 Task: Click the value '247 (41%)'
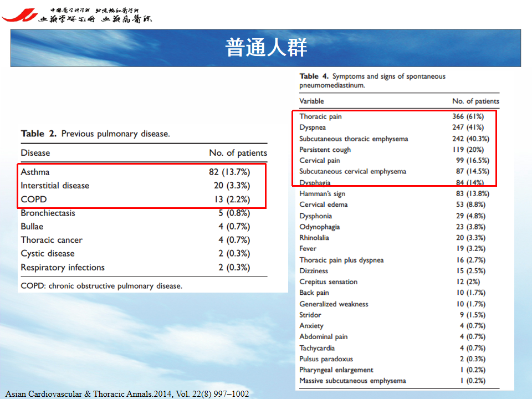[x=468, y=127]
